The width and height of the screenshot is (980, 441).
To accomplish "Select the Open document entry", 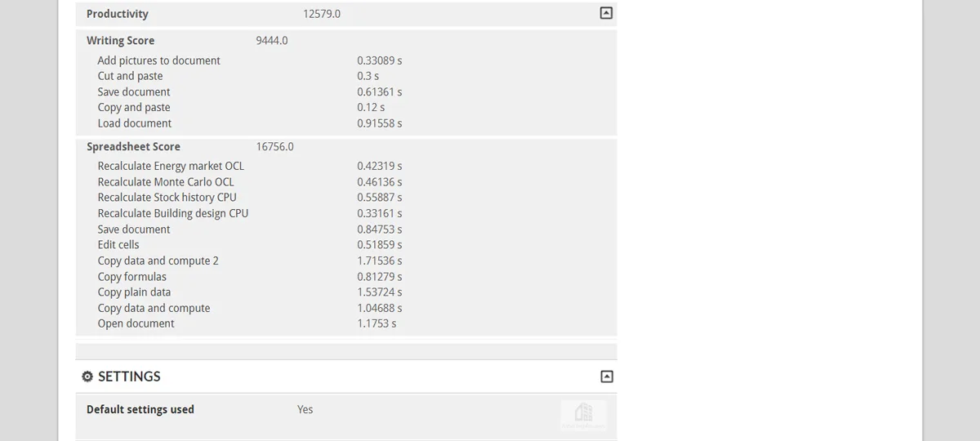I will (136, 323).
